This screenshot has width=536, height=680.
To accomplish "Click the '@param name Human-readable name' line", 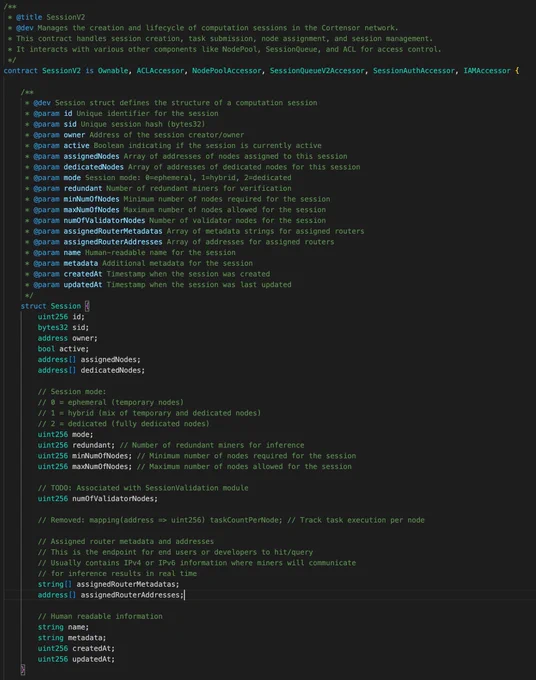I will pos(131,253).
